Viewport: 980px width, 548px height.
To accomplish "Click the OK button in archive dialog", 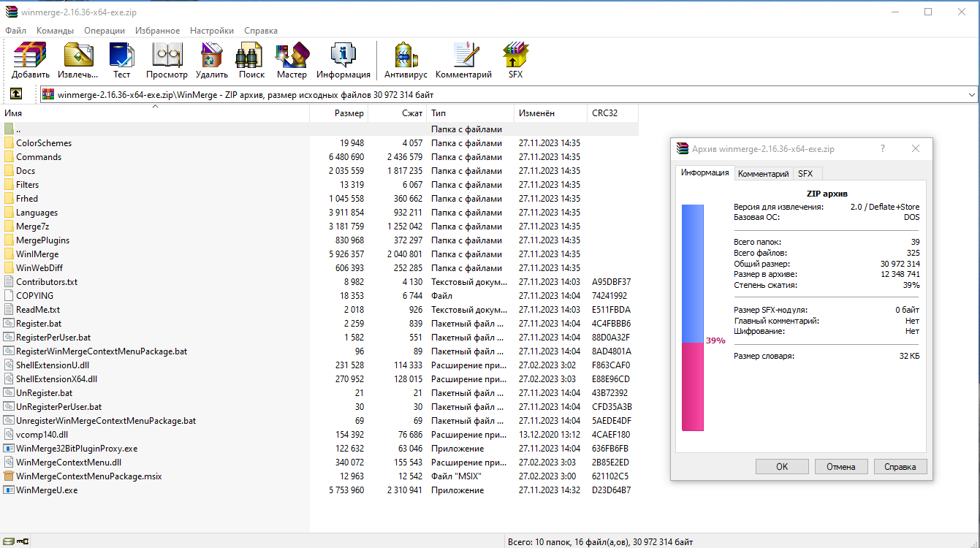I will pyautogui.click(x=782, y=466).
